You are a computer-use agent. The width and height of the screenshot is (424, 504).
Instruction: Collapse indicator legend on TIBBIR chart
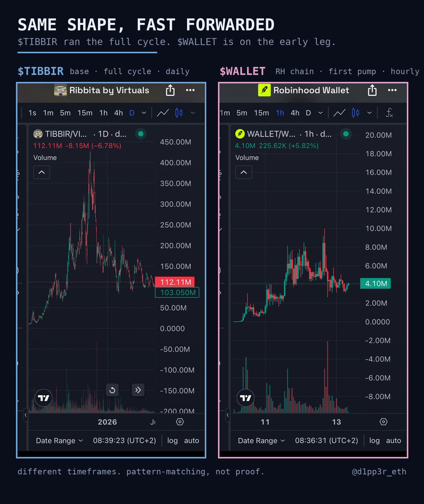pyautogui.click(x=42, y=172)
